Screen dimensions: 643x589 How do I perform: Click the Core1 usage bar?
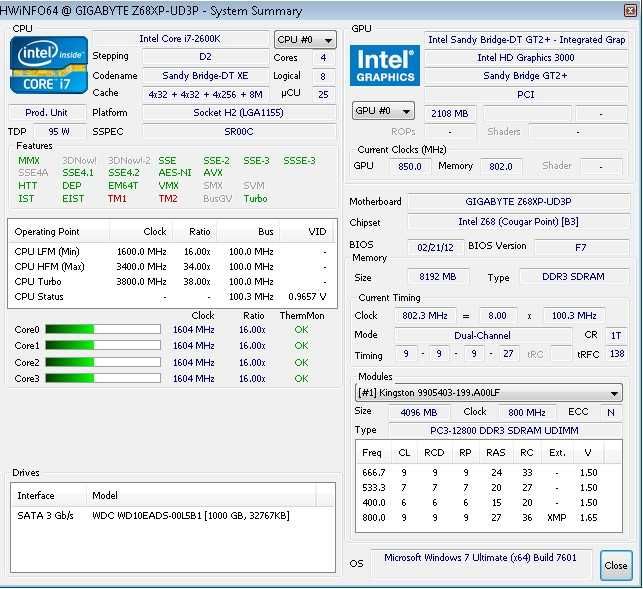pyautogui.click(x=103, y=345)
